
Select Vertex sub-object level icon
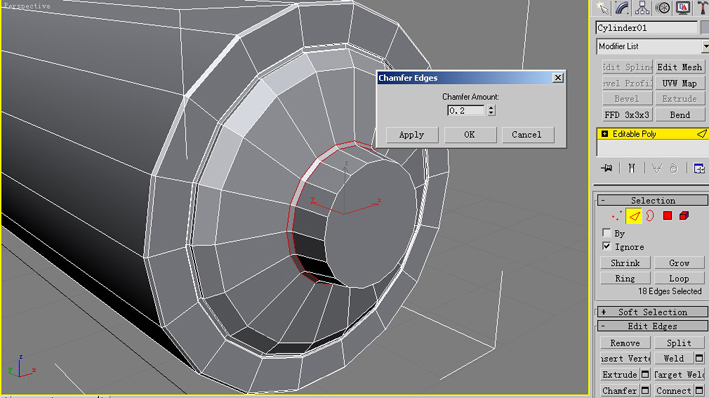coord(616,216)
